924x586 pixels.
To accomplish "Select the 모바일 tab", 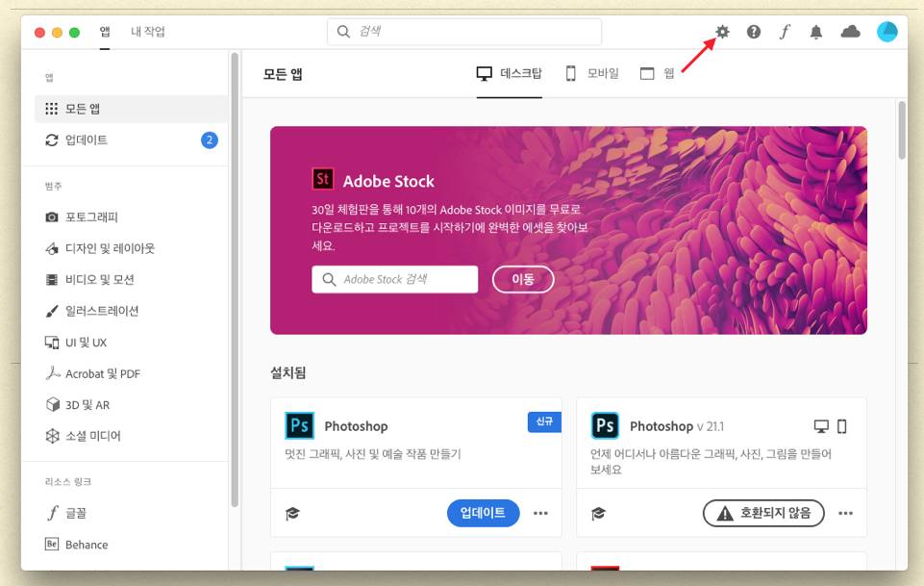I will pyautogui.click(x=592, y=74).
